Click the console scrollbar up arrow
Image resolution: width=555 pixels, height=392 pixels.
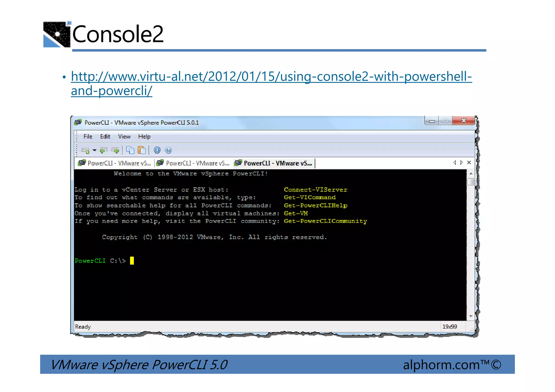[x=471, y=173]
